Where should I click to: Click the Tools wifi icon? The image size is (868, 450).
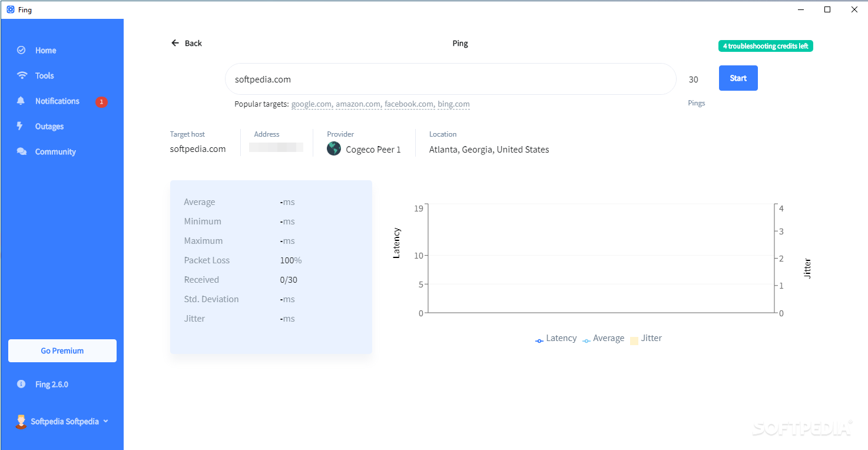[22, 75]
